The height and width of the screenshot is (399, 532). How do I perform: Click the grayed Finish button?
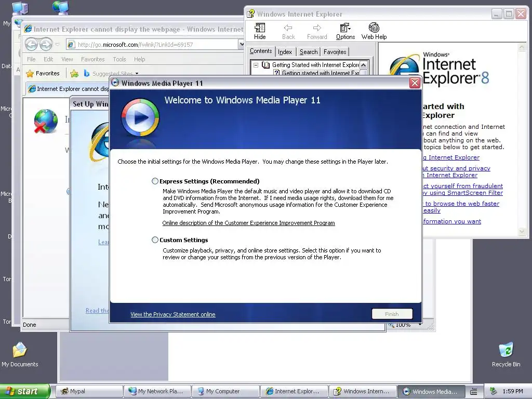pyautogui.click(x=392, y=314)
